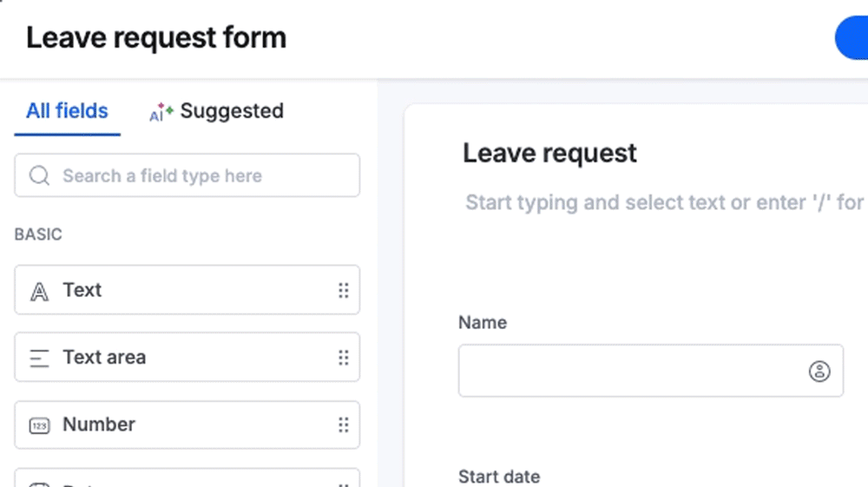Viewport: 868px width, 487px height.
Task: Open the Suggested tab
Action: point(216,111)
